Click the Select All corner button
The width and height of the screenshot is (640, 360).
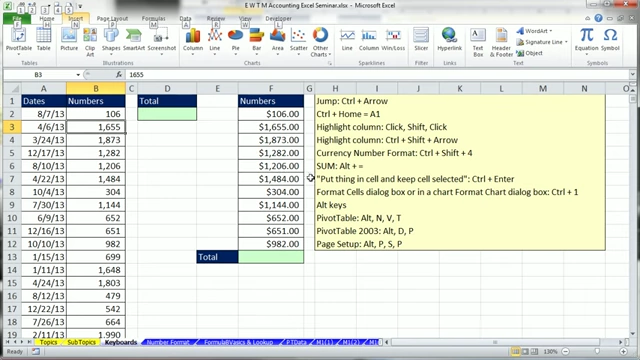pos(12,89)
